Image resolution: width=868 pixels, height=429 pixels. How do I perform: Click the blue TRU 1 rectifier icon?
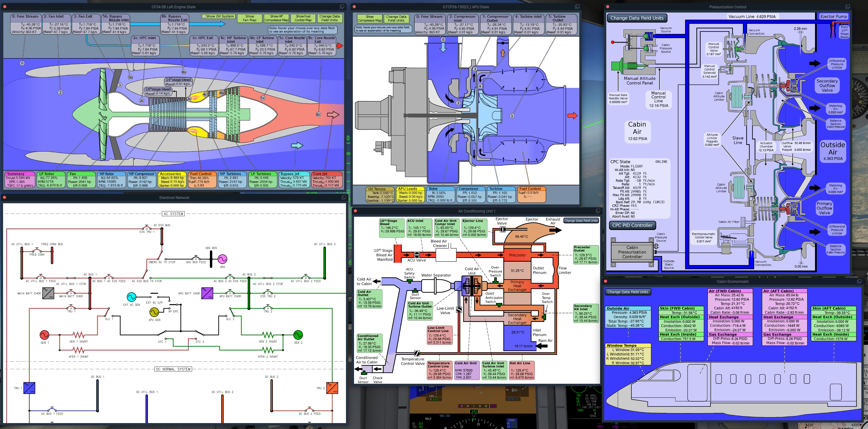pos(29,388)
